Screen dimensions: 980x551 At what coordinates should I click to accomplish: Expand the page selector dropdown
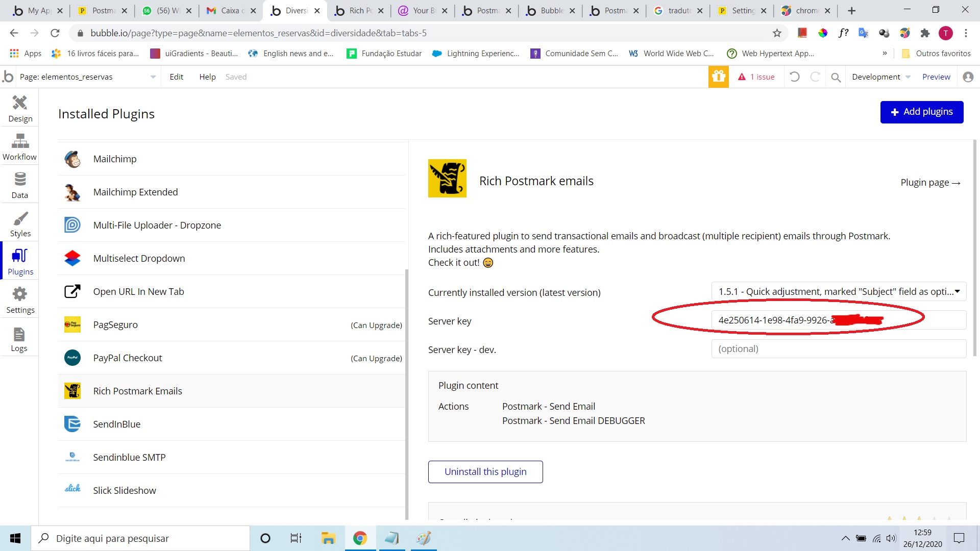(153, 77)
